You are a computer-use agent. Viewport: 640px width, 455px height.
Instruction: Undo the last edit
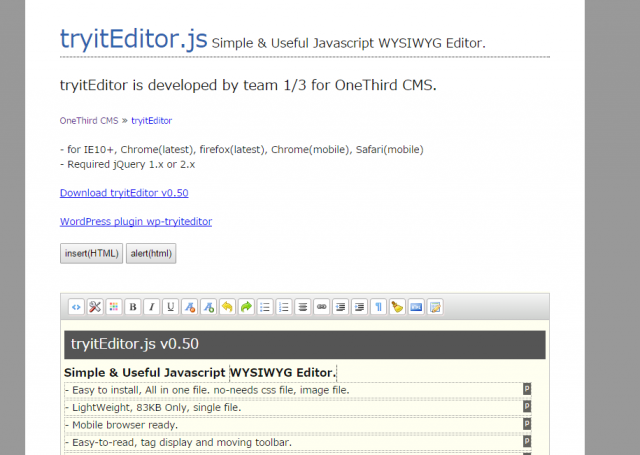[227, 307]
